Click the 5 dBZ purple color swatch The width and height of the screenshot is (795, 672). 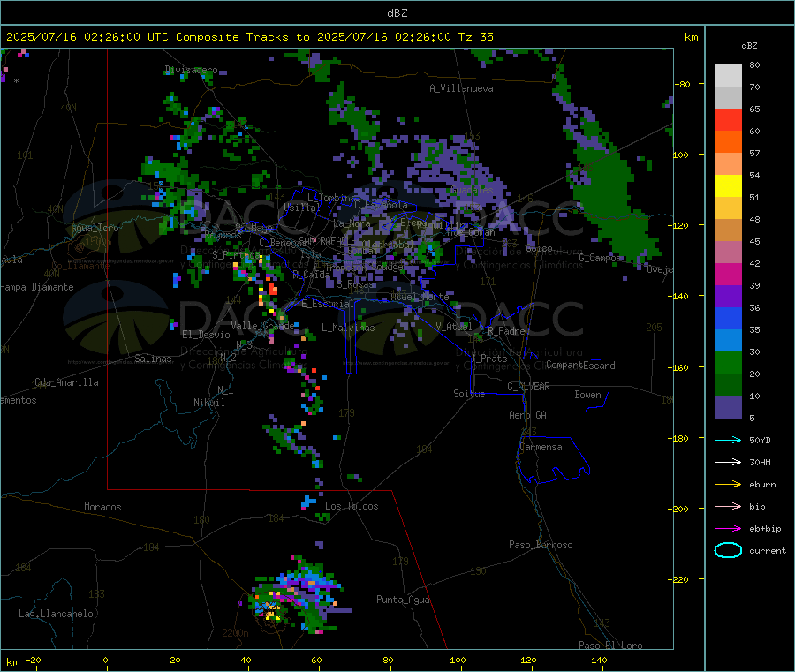[x=728, y=407]
